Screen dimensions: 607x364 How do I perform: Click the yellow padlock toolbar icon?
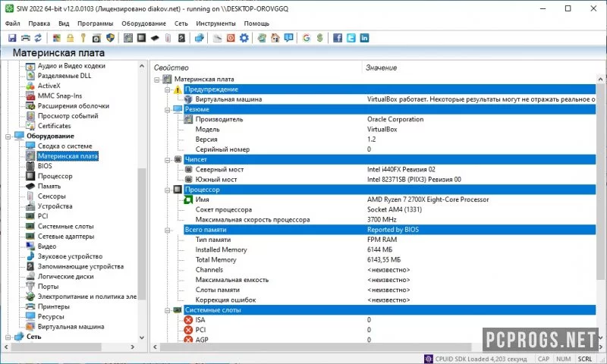(x=70, y=38)
